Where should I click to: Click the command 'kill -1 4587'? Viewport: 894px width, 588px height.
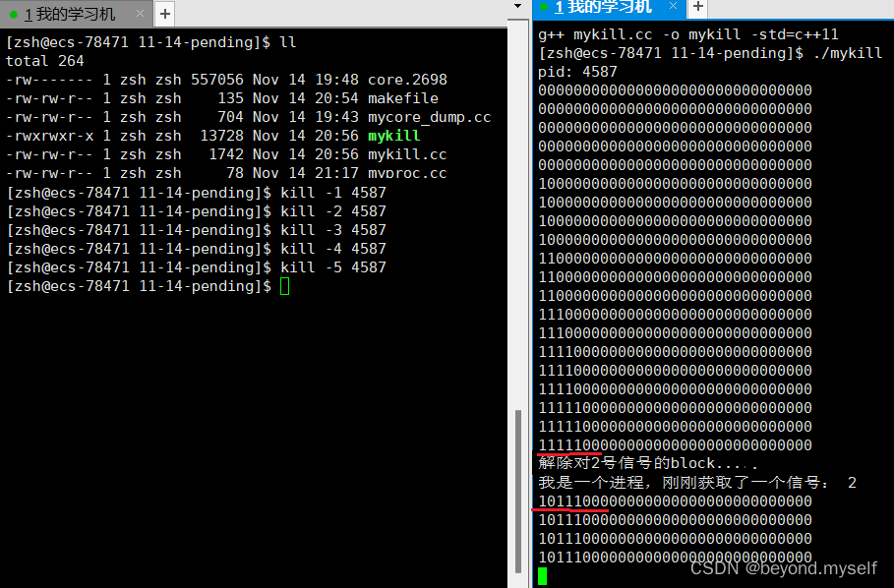point(333,193)
